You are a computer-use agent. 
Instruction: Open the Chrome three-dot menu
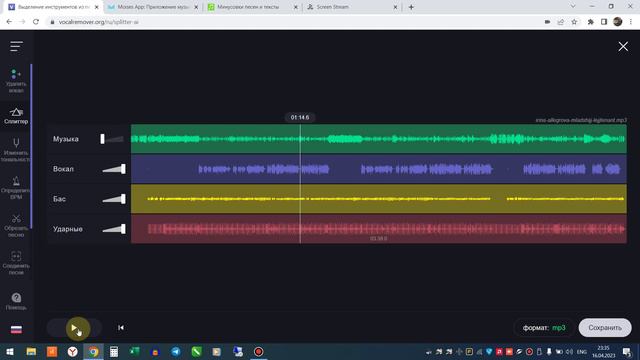point(631,22)
